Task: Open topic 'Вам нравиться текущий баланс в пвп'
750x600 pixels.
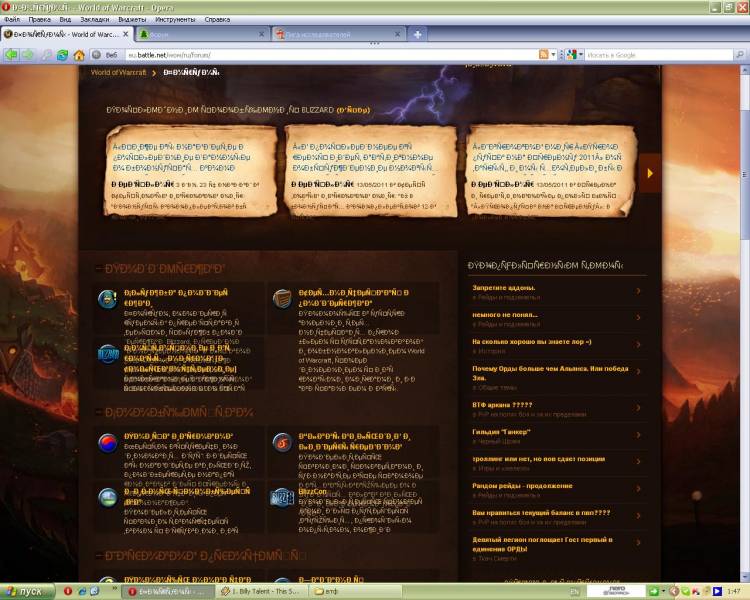Action: [541, 512]
